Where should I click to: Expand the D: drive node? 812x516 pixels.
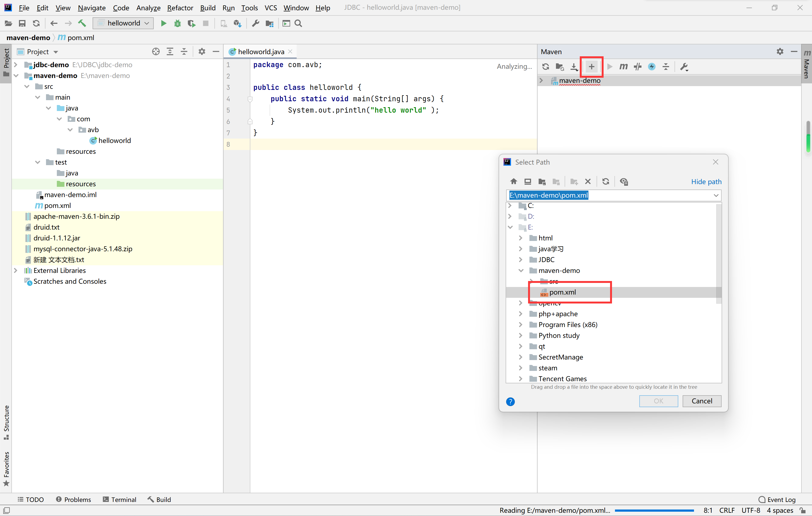tap(510, 217)
